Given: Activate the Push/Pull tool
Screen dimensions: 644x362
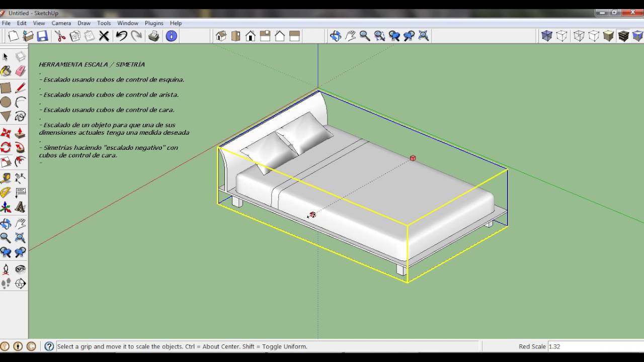Looking at the screenshot, I should [20, 133].
